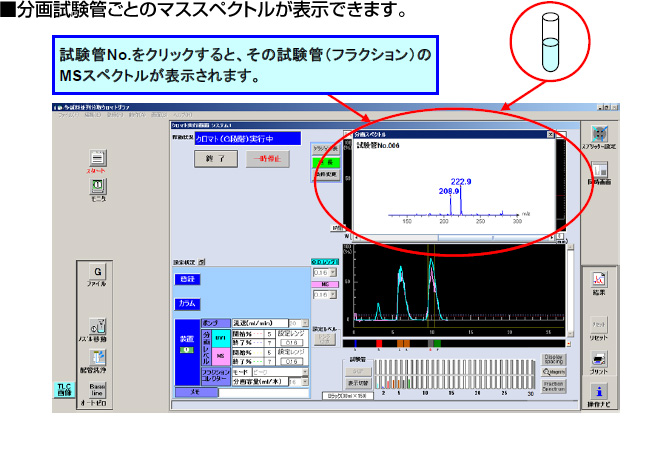Viewport: 660px width, 449px height.
Task: Open the モニタ (Monitor) icon
Action: tap(98, 186)
